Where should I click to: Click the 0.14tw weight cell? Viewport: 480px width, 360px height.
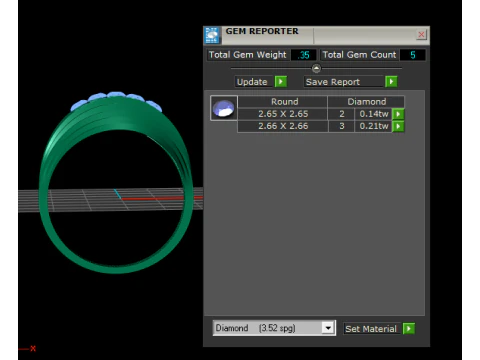pos(373,114)
